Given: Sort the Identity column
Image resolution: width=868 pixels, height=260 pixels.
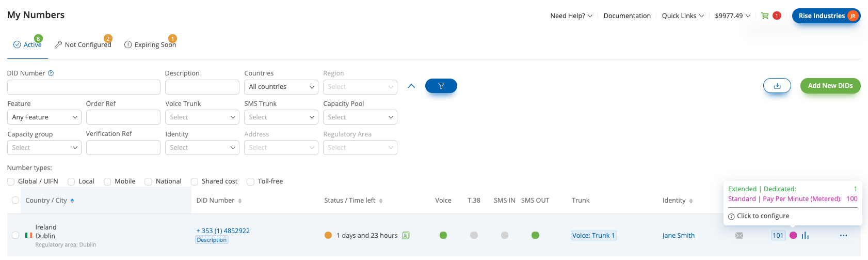Looking at the screenshot, I should (691, 201).
